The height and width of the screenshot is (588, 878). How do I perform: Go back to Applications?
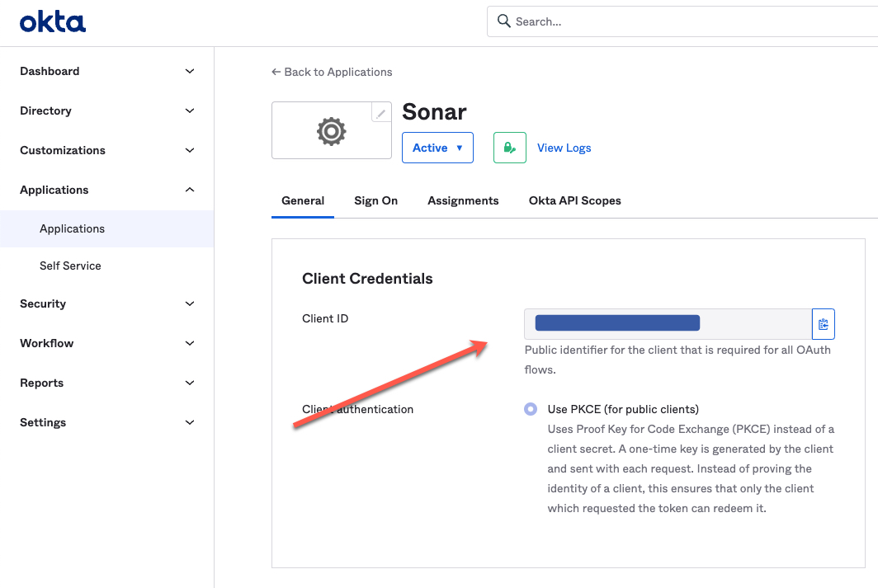coord(332,73)
